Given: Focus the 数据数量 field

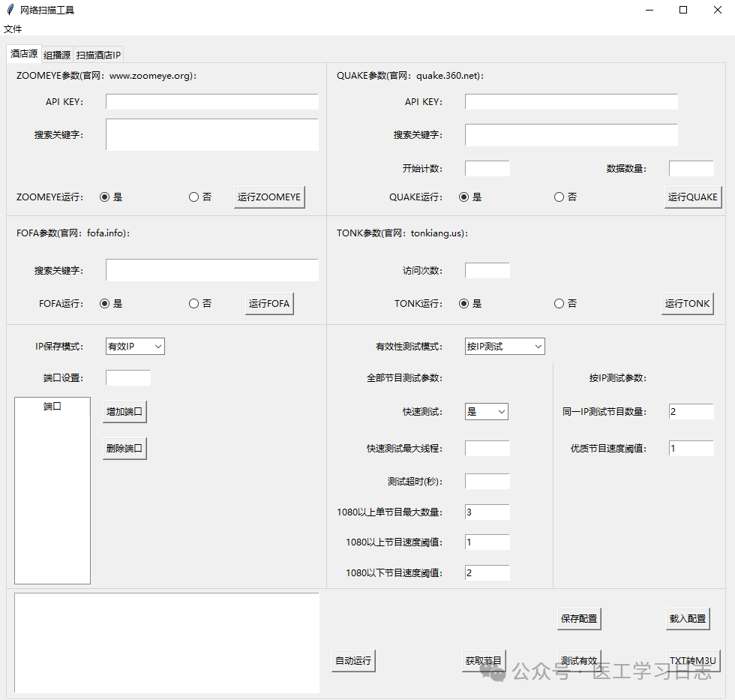Looking at the screenshot, I should (x=691, y=168).
